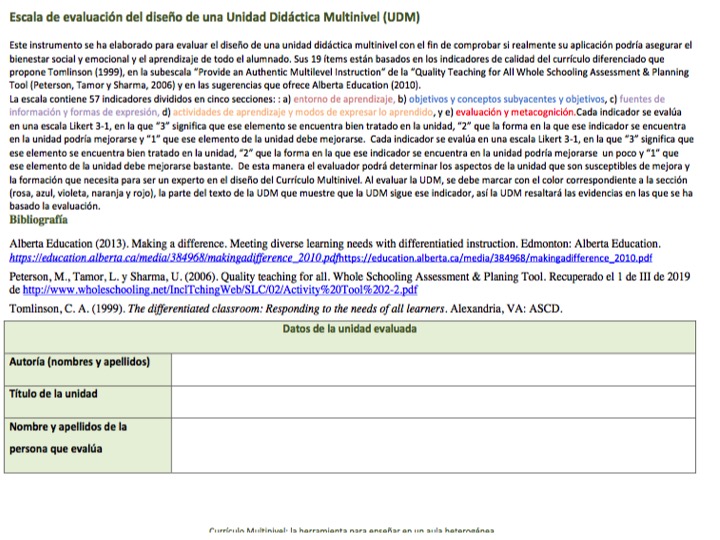This screenshot has height=540, width=720.
Task: Select the 'Autoría (nombres y apellidos)' label cell
Action: (x=88, y=362)
